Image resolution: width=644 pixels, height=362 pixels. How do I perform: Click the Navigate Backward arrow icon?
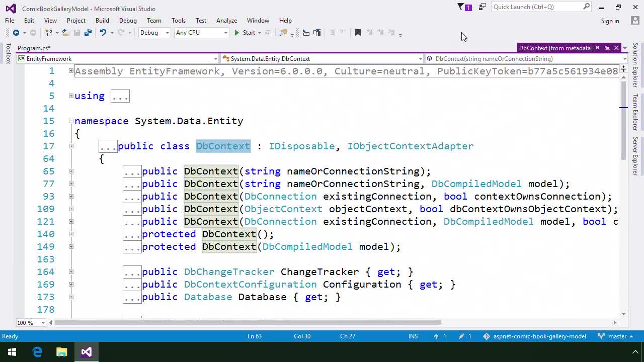pyautogui.click(x=15, y=33)
